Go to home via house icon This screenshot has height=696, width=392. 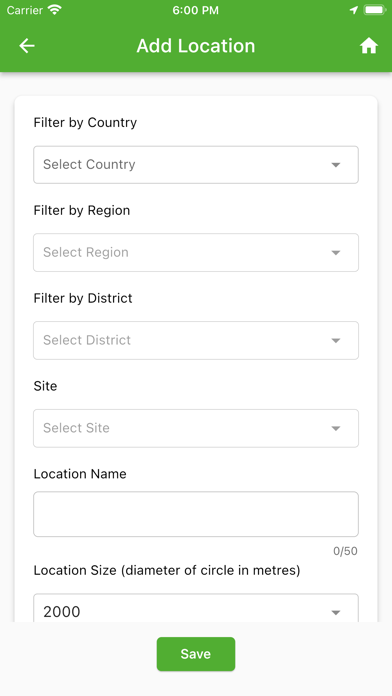(x=368, y=46)
